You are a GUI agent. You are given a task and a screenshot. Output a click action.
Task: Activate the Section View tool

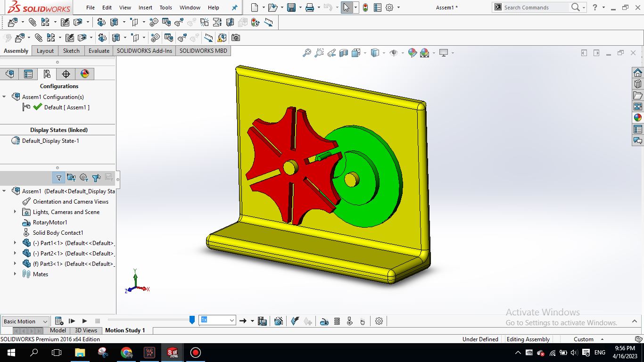[344, 53]
